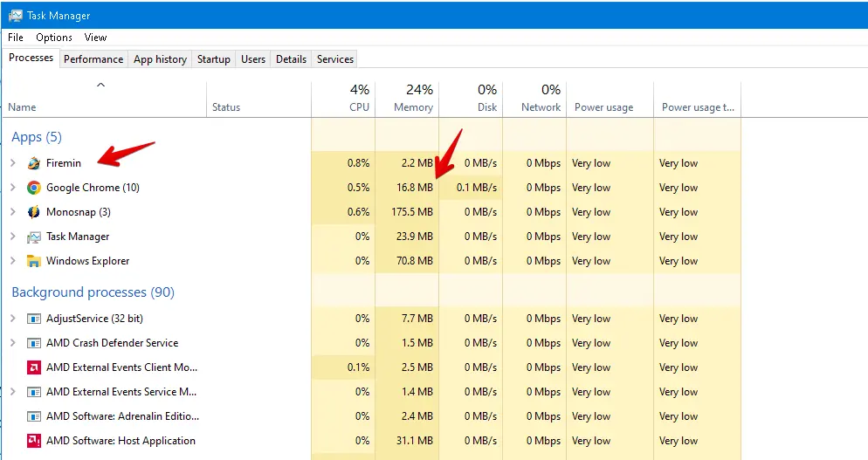Image resolution: width=868 pixels, height=460 pixels.
Task: Click AMD Software Adrenalin Edition icon
Action: click(34, 416)
